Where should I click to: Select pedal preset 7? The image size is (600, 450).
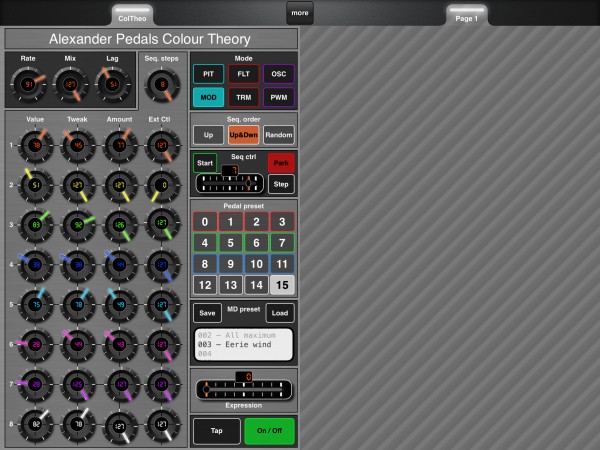(282, 243)
